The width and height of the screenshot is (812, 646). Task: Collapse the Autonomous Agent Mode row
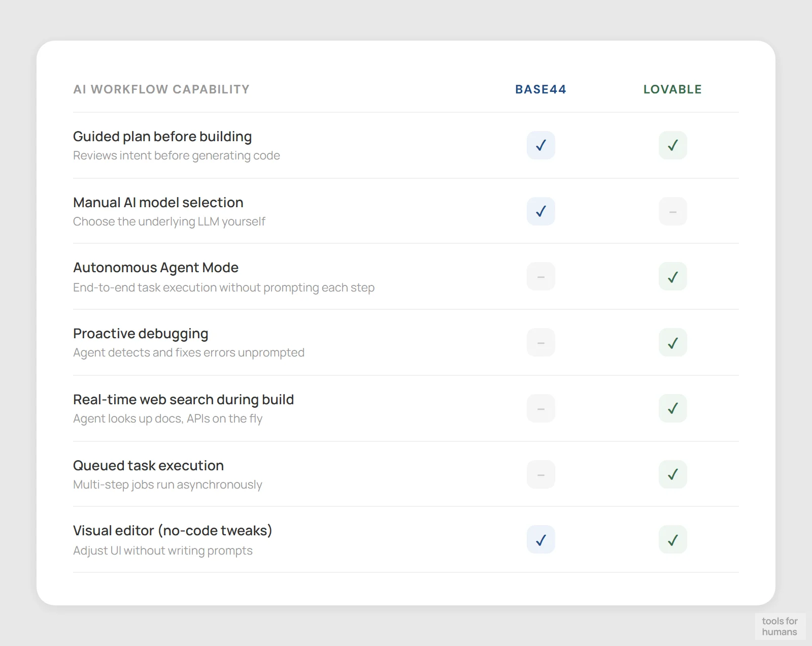(x=155, y=267)
